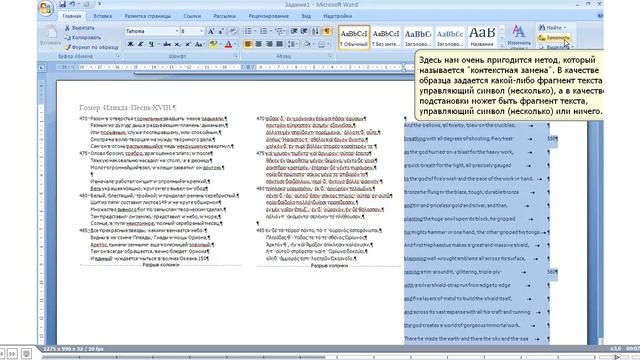Click the Вставить paste button
Viewport: 640px width, 360px height.
click(50, 36)
